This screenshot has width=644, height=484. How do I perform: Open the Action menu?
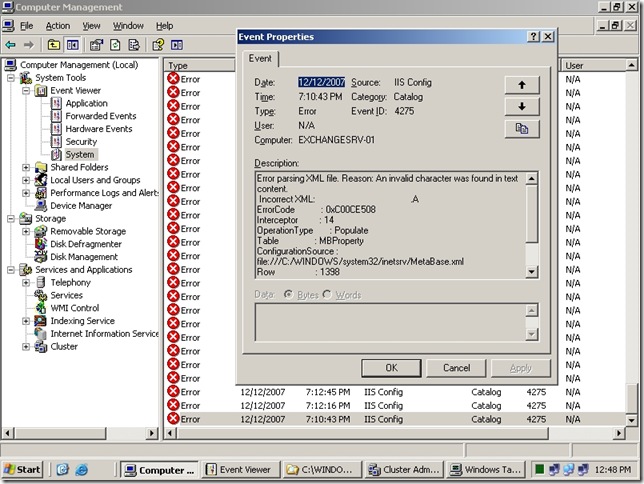point(58,26)
